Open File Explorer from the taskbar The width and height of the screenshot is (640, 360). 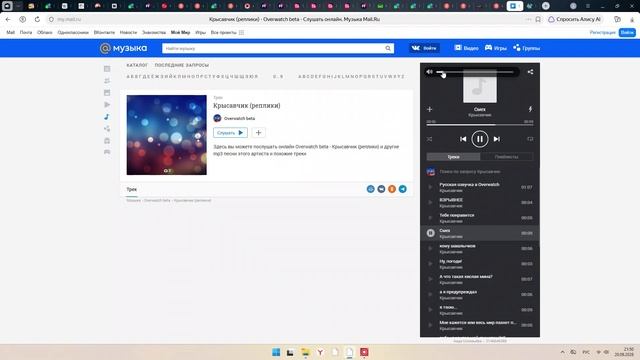(305, 352)
